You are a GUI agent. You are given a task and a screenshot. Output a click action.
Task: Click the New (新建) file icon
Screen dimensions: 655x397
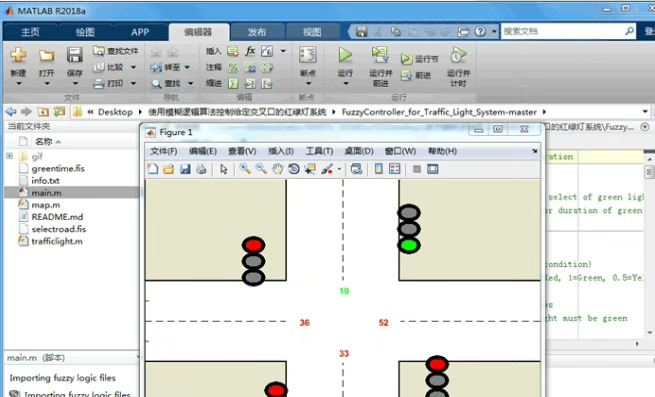tap(18, 55)
